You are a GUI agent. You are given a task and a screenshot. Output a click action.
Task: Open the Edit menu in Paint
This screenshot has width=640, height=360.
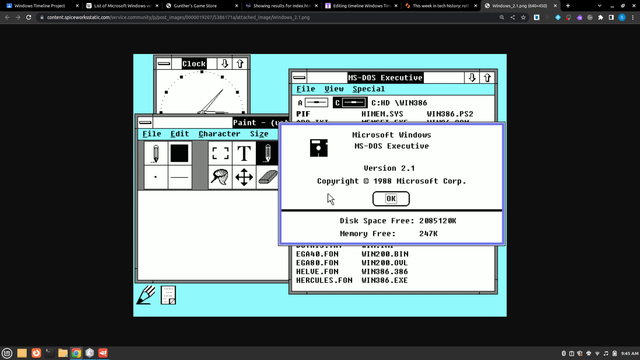pos(180,134)
